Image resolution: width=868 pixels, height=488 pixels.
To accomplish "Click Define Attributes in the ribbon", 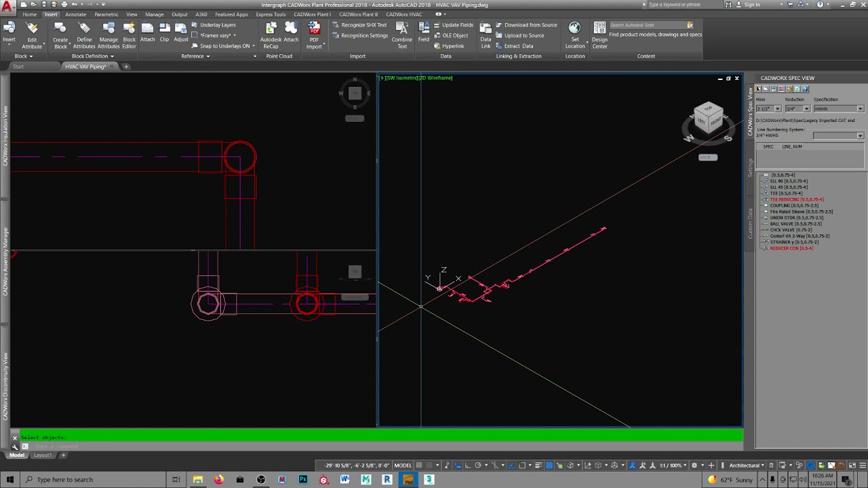I will point(84,35).
